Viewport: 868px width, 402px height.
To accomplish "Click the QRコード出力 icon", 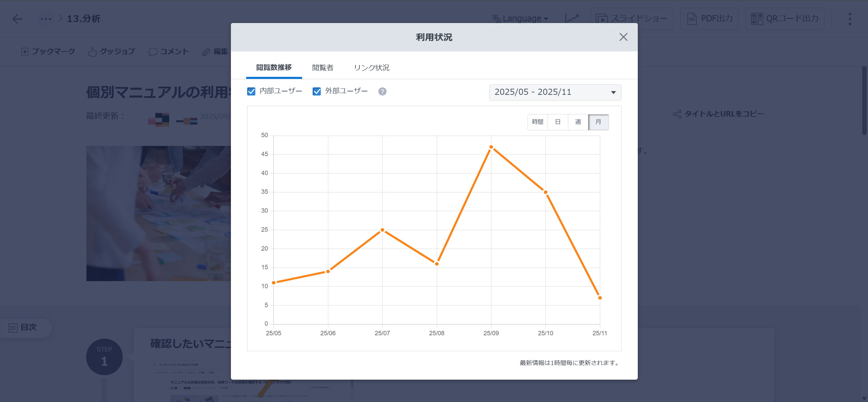I will pyautogui.click(x=784, y=19).
